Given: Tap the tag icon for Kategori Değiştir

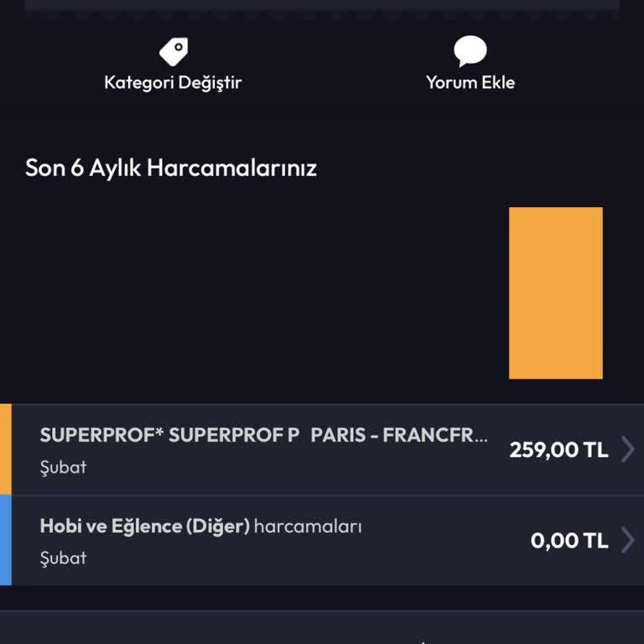Looking at the screenshot, I should click(174, 52).
